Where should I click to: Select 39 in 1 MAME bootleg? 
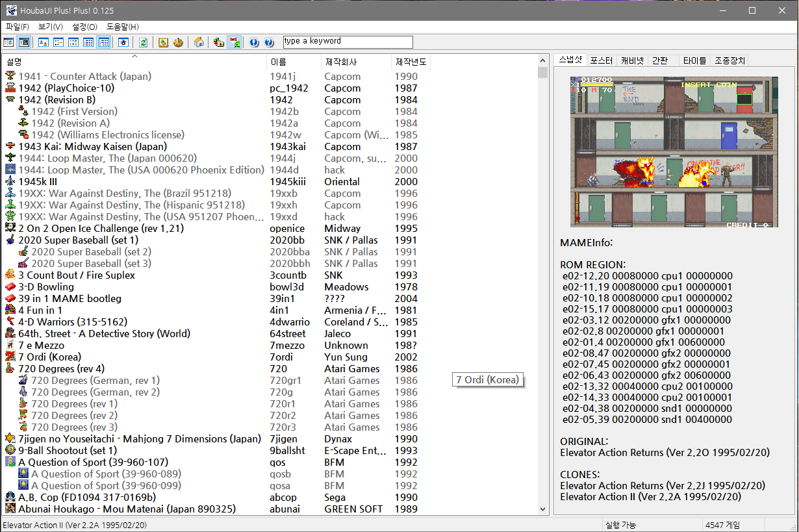point(216,299)
